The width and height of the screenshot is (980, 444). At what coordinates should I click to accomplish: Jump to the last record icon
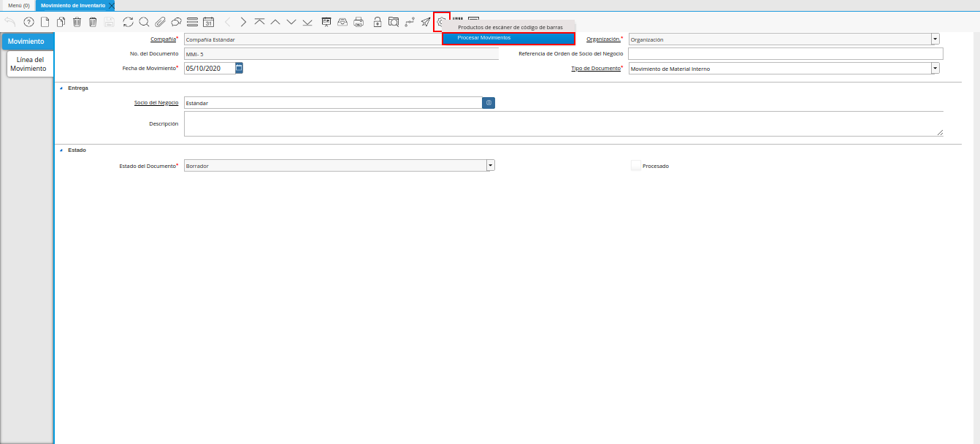point(307,22)
